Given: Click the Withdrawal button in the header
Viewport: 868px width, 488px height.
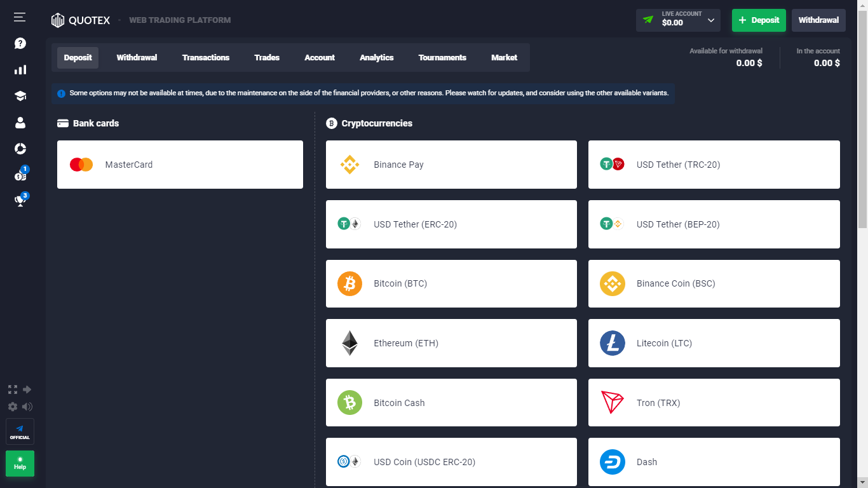Looking at the screenshot, I should pyautogui.click(x=818, y=20).
